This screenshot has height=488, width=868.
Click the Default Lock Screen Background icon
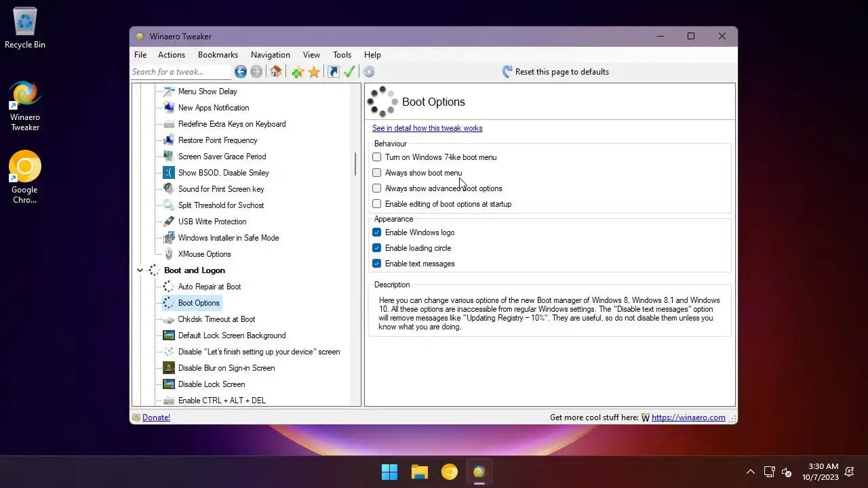(169, 335)
